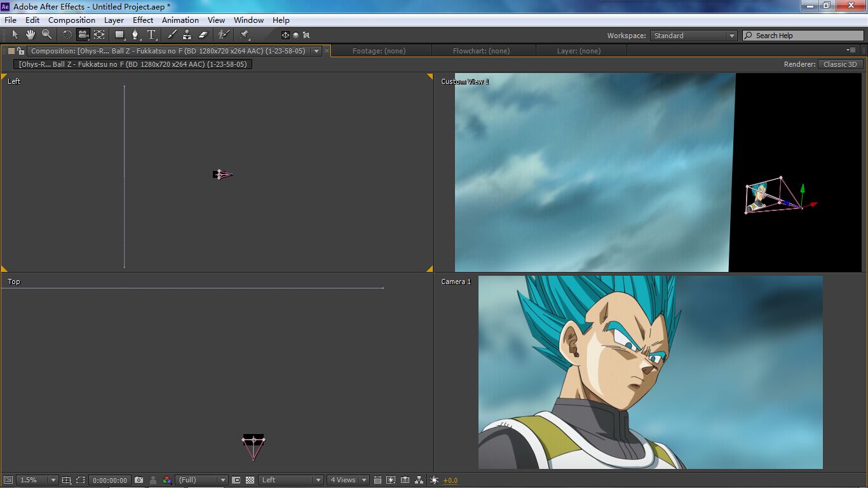This screenshot has height=488, width=868.
Task: Open the Effect menu
Action: (x=143, y=20)
